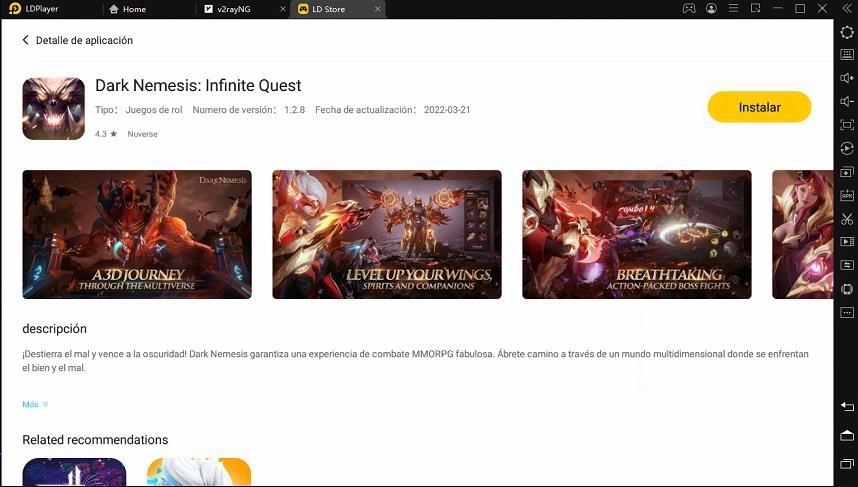This screenshot has width=858, height=487.
Task: Open partially visible fourth screenshot
Action: pyautogui.click(x=802, y=234)
